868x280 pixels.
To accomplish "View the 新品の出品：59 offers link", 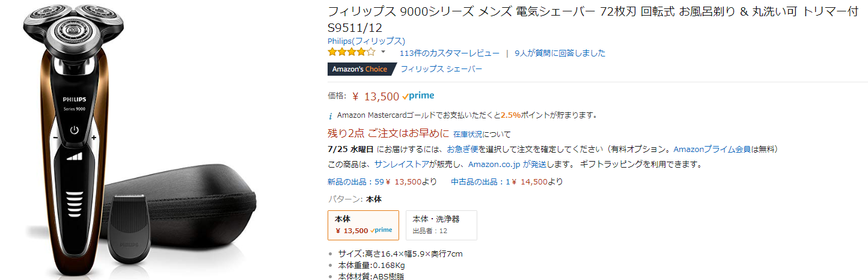I will tap(355, 182).
